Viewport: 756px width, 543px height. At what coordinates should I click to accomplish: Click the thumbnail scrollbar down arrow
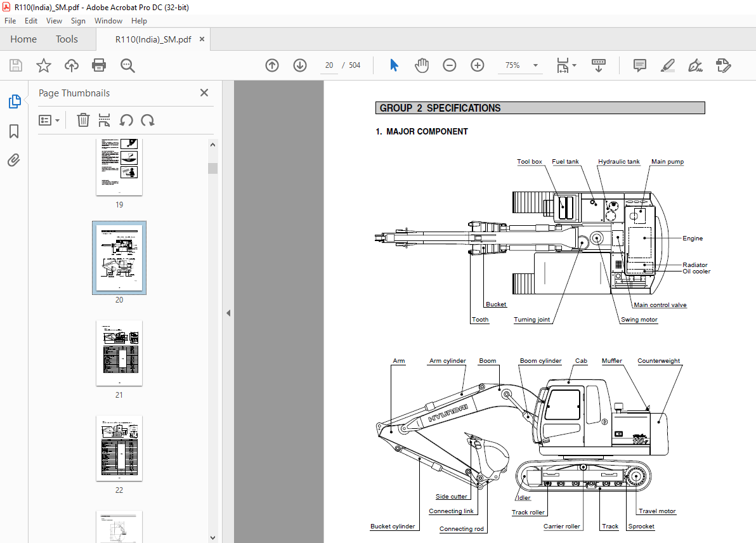pos(212,538)
